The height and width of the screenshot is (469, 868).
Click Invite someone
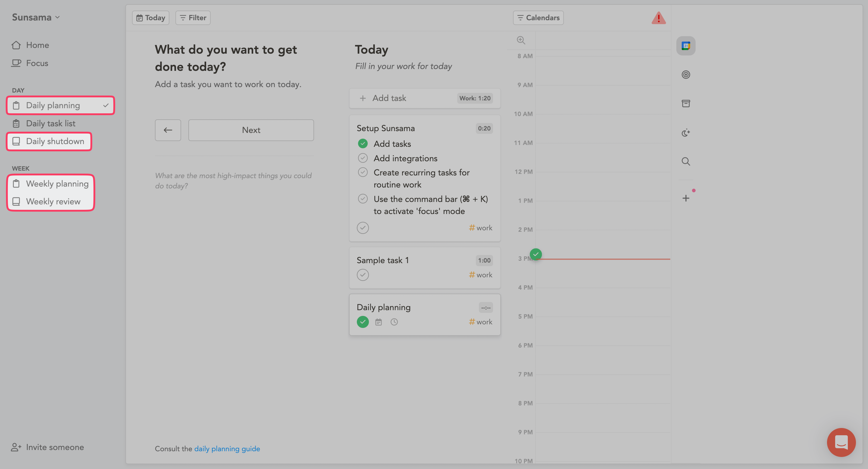click(47, 447)
